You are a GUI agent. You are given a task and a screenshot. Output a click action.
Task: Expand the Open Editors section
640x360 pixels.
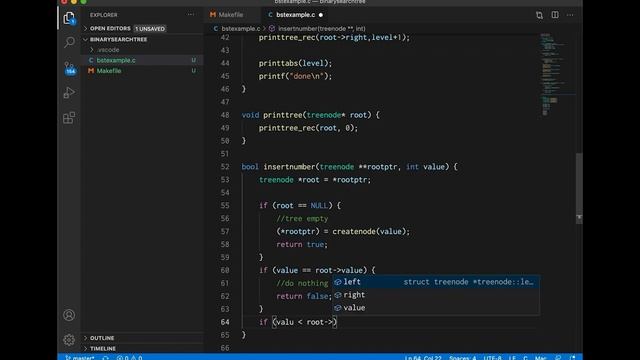[142, 29]
